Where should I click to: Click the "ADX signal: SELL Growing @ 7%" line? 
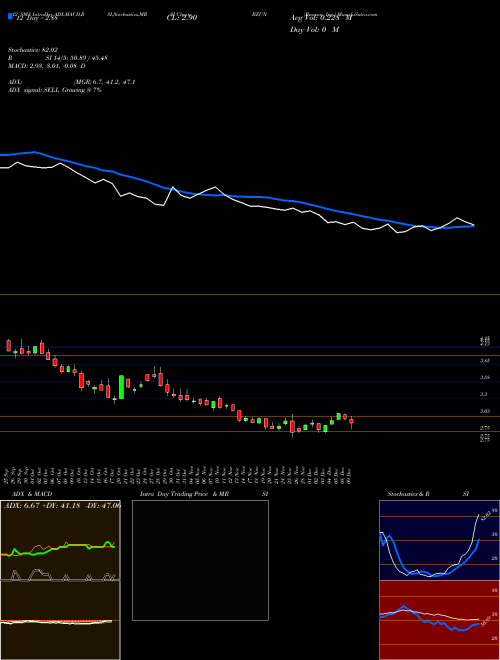pos(55,90)
